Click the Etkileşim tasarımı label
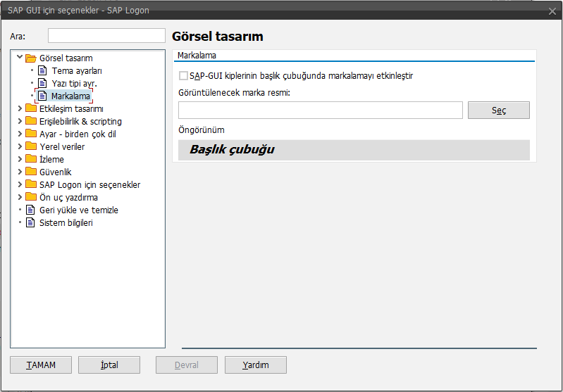Viewport: 563px width, 392px height. click(71, 108)
